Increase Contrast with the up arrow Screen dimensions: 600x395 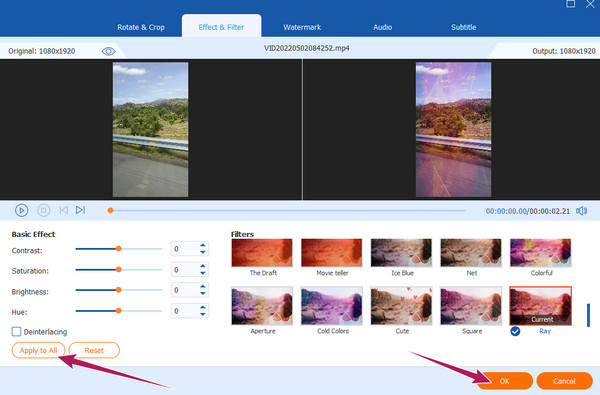tap(203, 245)
